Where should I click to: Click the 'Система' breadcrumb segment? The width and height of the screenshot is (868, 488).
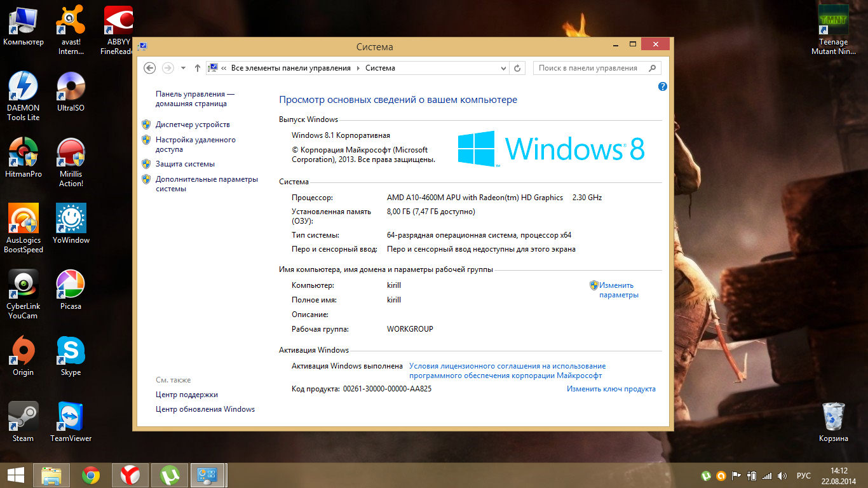380,68
